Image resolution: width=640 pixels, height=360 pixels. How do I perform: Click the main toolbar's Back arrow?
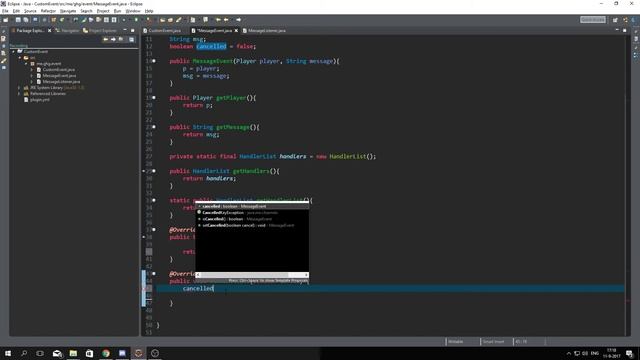pyautogui.click(x=226, y=20)
